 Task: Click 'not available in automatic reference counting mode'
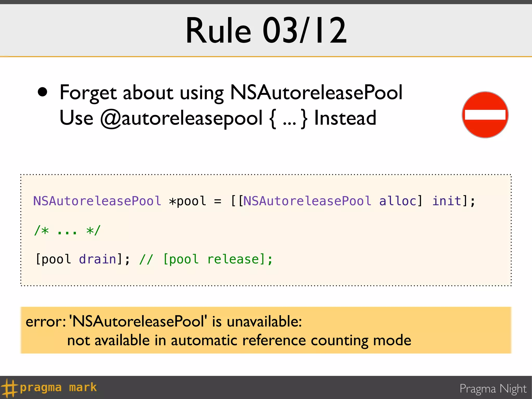coord(239,341)
